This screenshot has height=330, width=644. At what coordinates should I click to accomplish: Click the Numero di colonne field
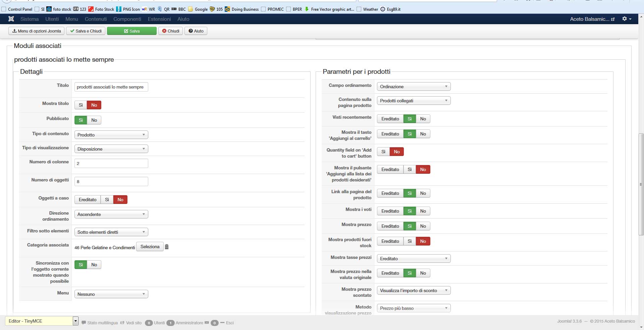pyautogui.click(x=111, y=164)
